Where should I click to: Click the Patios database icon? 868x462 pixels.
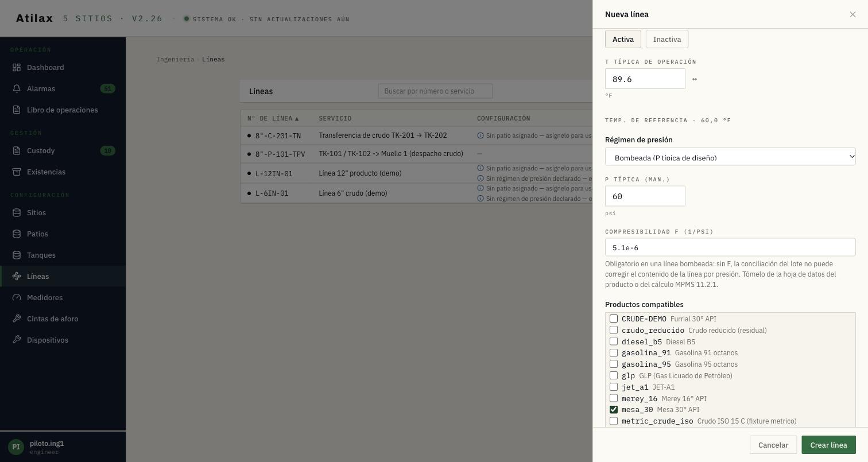coord(17,234)
